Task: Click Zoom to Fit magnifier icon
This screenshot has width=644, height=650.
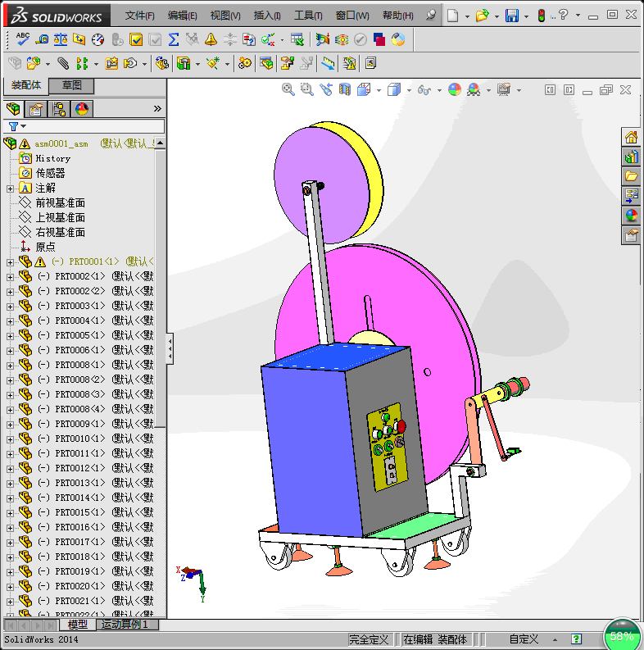Action: (288, 89)
